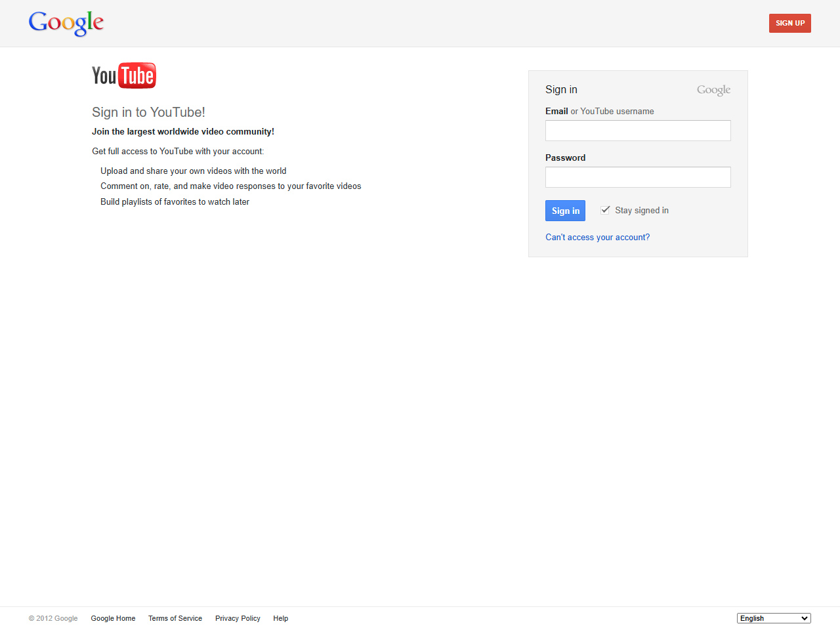Click the 'Sign in to YouTube!' heading
Viewport: 840px width, 630px height.
tap(148, 112)
